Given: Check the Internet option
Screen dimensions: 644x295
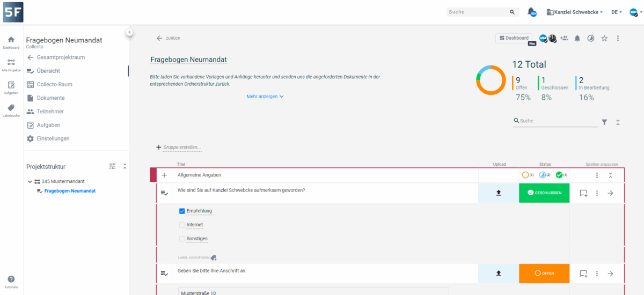Looking at the screenshot, I should [182, 225].
